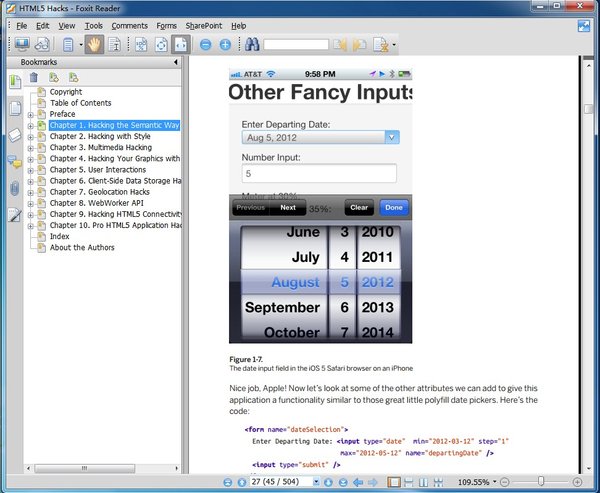Click the first bookmark expand icon beside trash

coord(54,78)
